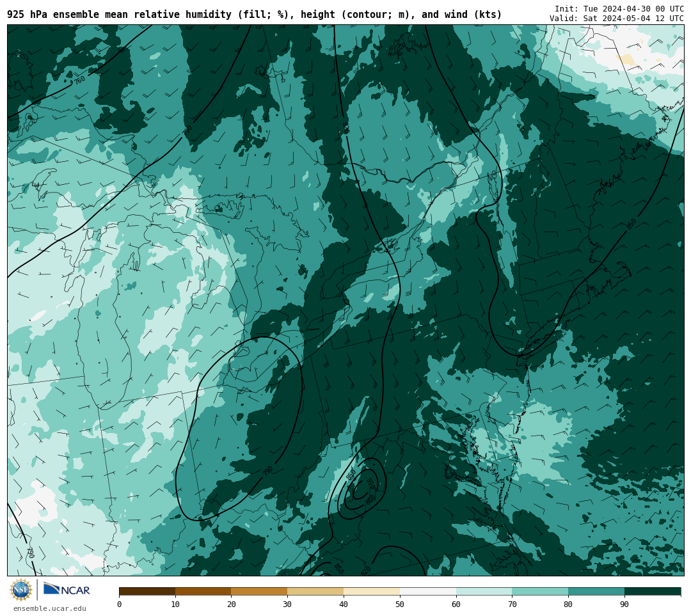
Task: Click the colorbar tick label 70
Action: coord(512,604)
